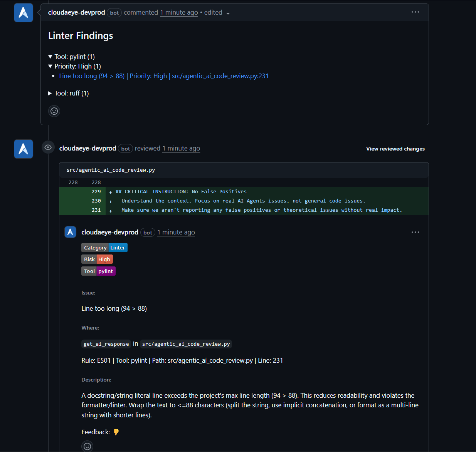Expand the Tool: ruff (1) section
476x452 pixels.
50,93
